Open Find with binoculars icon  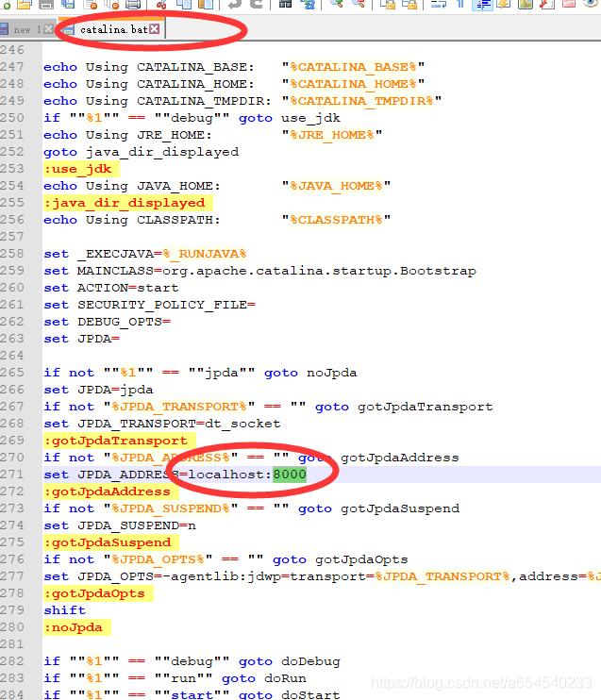click(285, 5)
